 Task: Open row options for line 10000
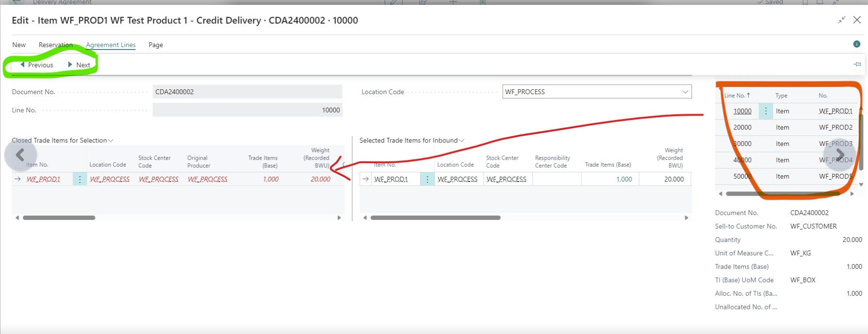[x=766, y=111]
